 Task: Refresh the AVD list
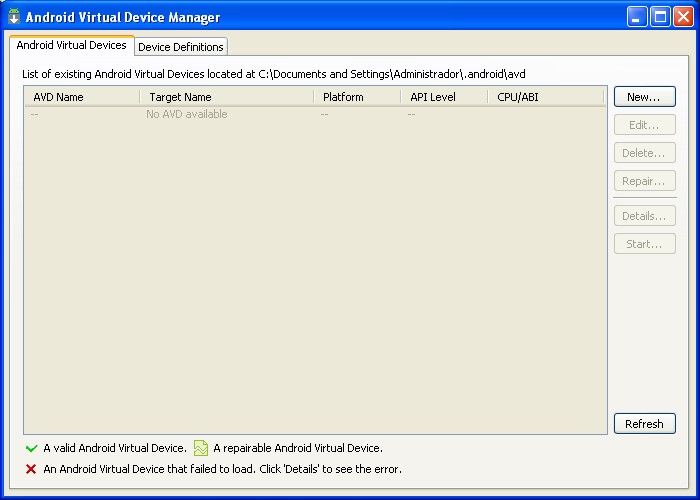point(645,424)
